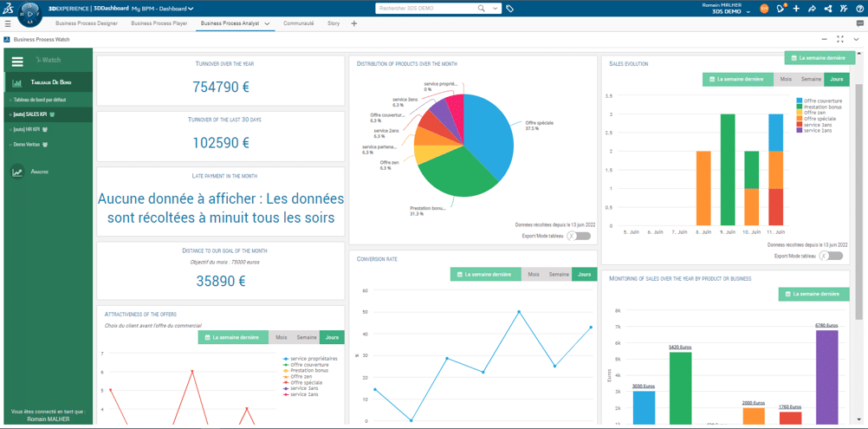The height and width of the screenshot is (429, 868).
Task: Open La semaine dernière in Attractiveness of offers
Action: [233, 337]
